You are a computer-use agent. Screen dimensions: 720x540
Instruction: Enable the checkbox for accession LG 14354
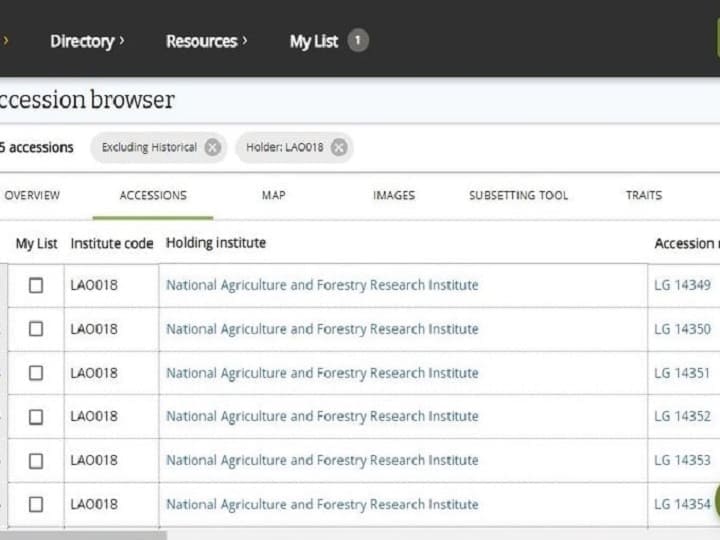tap(36, 505)
